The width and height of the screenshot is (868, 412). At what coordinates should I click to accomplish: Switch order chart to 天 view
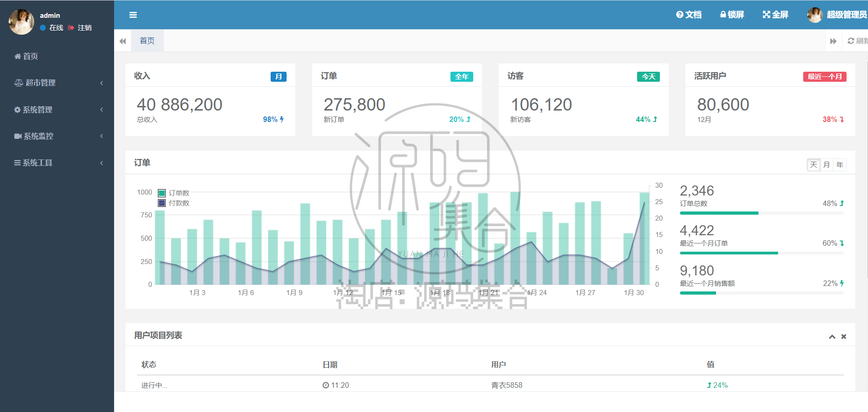[814, 165]
